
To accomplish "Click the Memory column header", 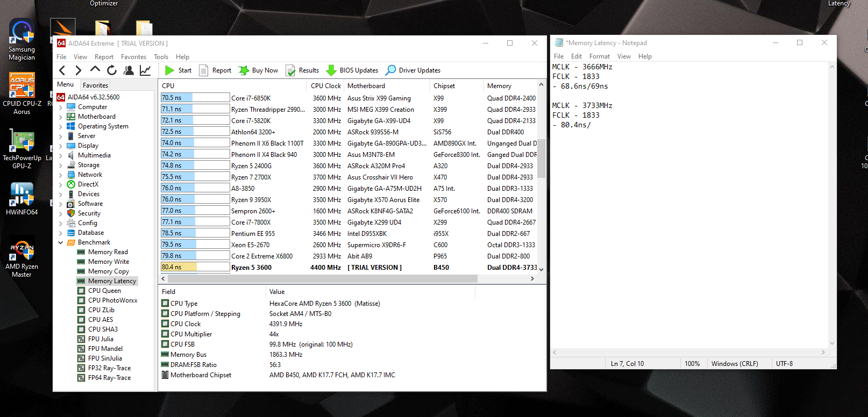I will click(510, 86).
